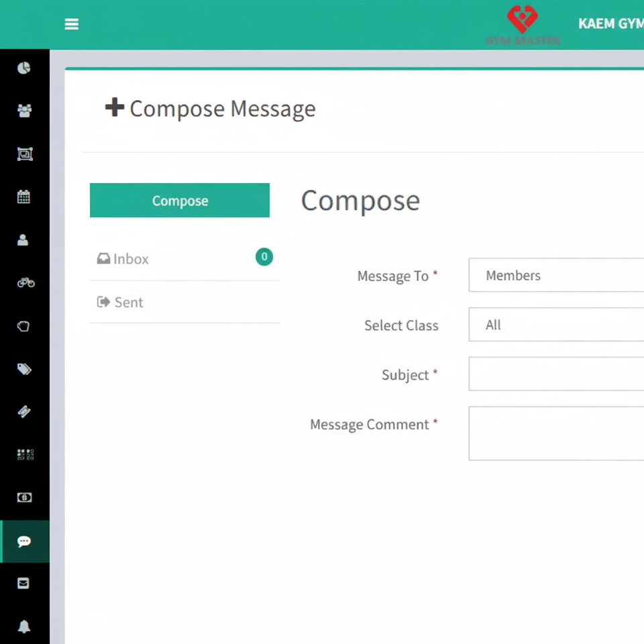Open the frame sidebar icon below the people group
The width and height of the screenshot is (644, 644).
(x=25, y=154)
